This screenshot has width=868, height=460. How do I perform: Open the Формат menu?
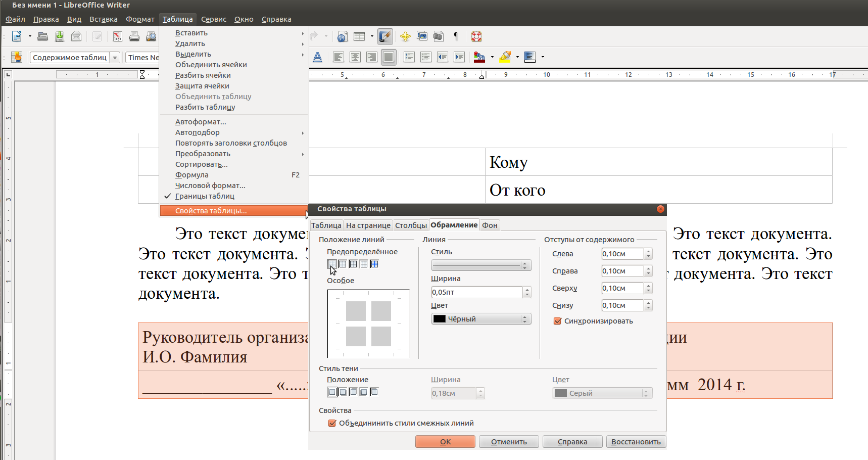140,19
